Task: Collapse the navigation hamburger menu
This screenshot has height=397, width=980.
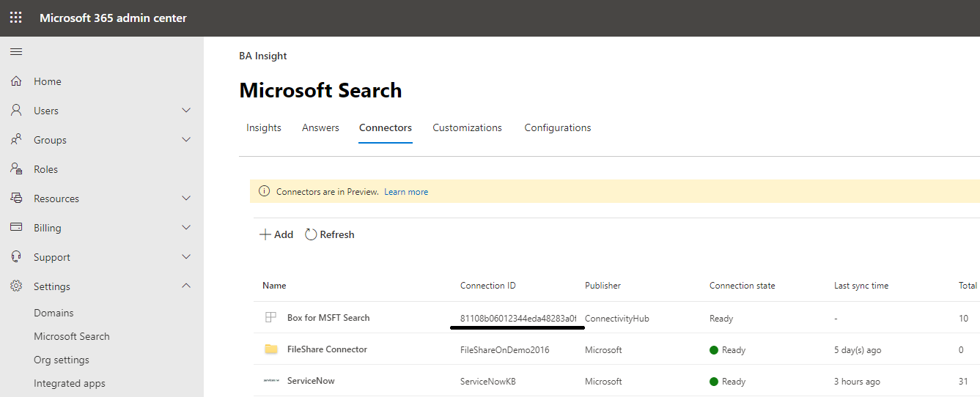Action: pyautogui.click(x=15, y=52)
